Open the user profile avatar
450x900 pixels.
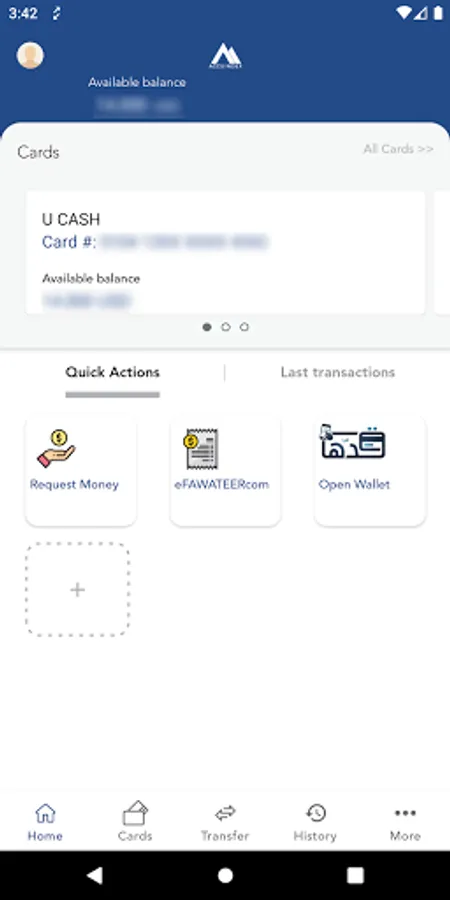pyautogui.click(x=30, y=56)
